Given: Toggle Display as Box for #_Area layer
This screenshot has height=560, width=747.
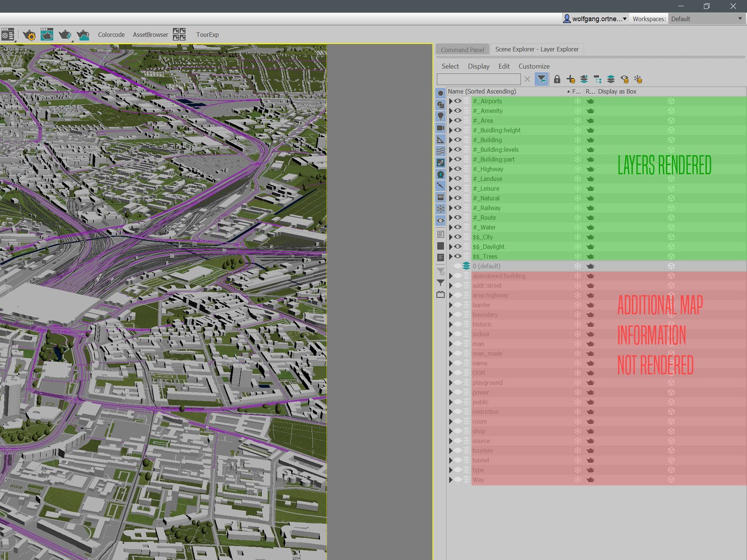Looking at the screenshot, I should pyautogui.click(x=671, y=120).
